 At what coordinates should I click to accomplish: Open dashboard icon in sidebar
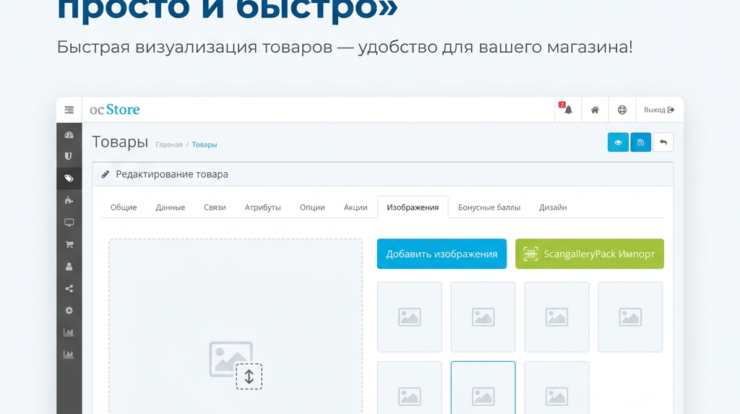pyautogui.click(x=69, y=135)
